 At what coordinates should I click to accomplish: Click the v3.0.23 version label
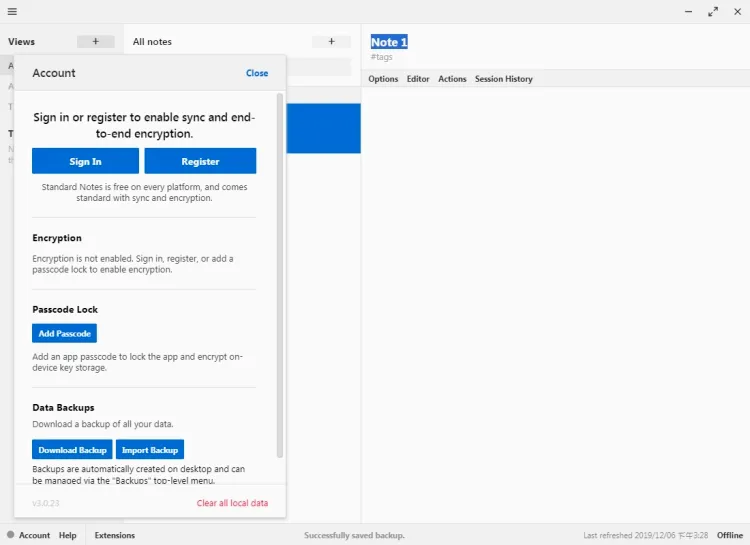pos(46,503)
